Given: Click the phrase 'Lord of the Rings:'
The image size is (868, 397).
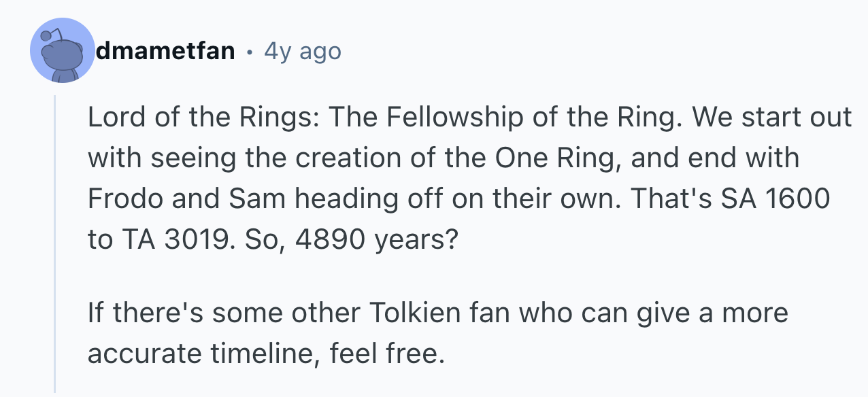Looking at the screenshot, I should (204, 118).
